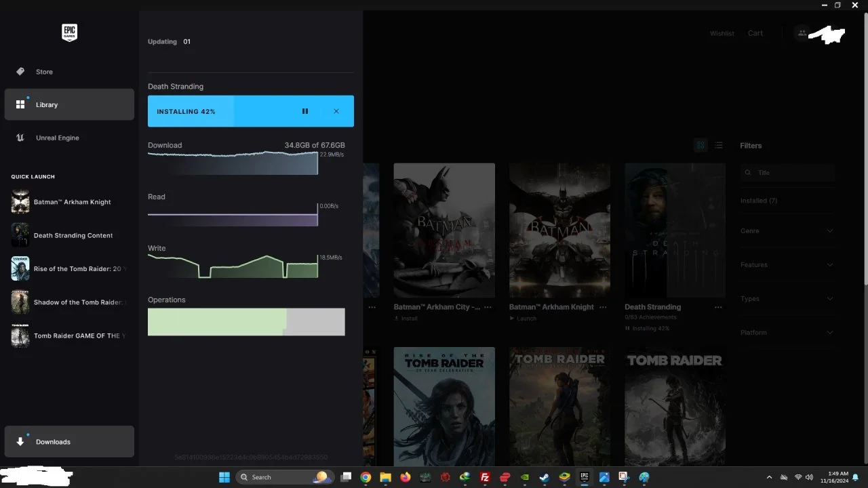Click Installing 42% under Death Stranding card

(647, 329)
